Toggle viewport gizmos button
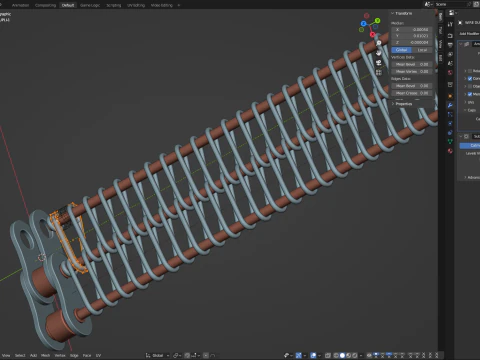 (299, 355)
